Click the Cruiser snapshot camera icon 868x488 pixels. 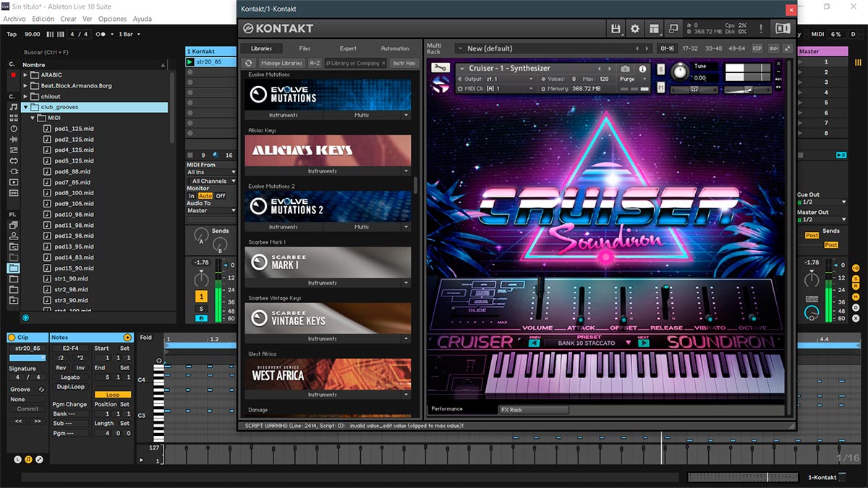pyautogui.click(x=625, y=69)
